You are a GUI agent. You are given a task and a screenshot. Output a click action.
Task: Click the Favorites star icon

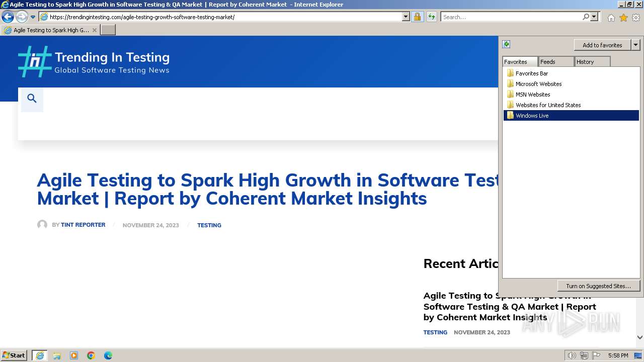pos(623,18)
